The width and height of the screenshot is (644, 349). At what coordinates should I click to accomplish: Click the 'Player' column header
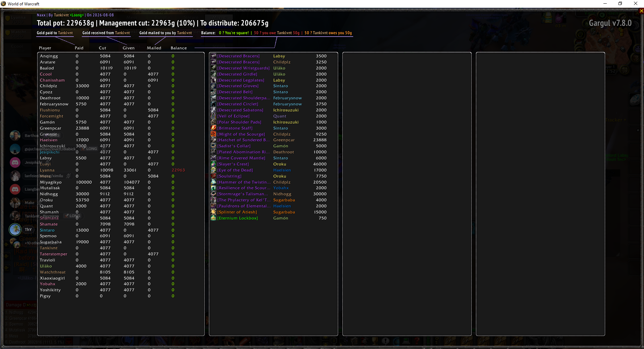click(x=45, y=48)
